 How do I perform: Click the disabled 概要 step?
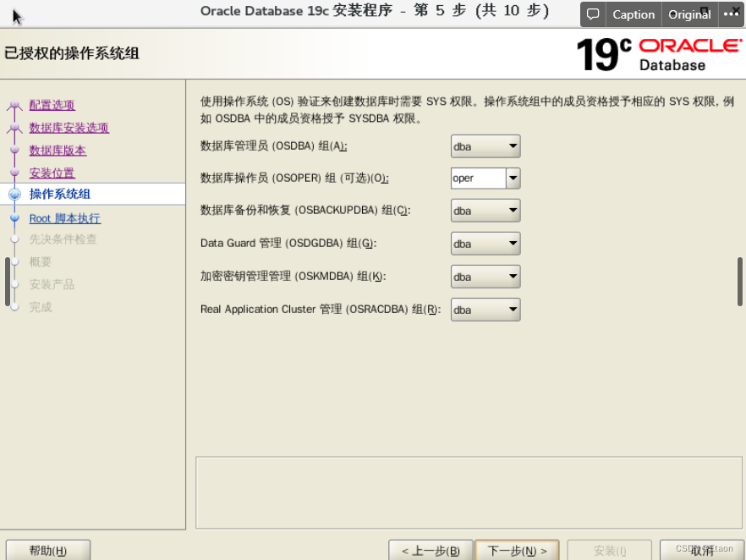pos(41,262)
